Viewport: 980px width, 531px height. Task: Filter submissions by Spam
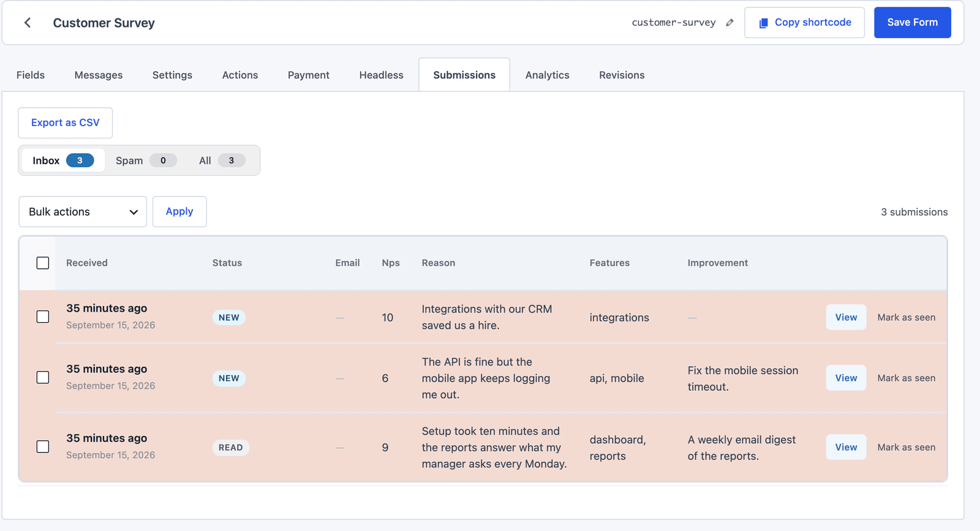point(146,160)
